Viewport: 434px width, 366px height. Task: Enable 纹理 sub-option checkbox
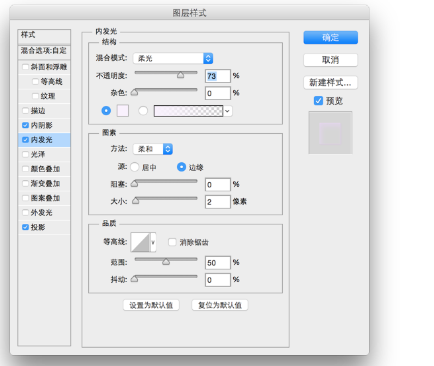(x=35, y=96)
